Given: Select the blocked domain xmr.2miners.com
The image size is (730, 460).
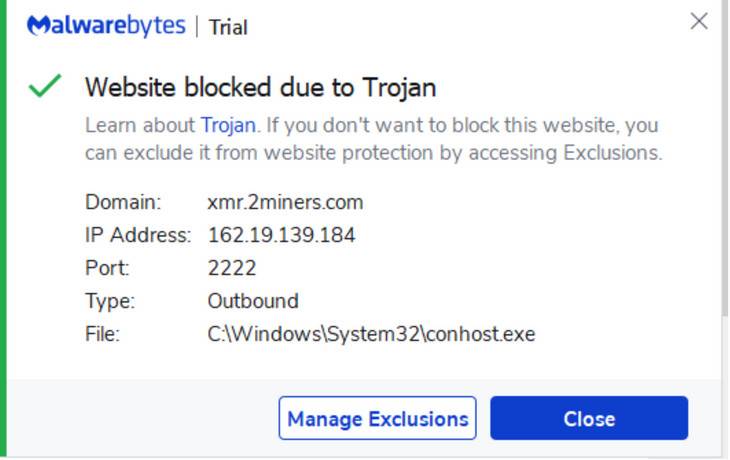Looking at the screenshot, I should tap(285, 202).
